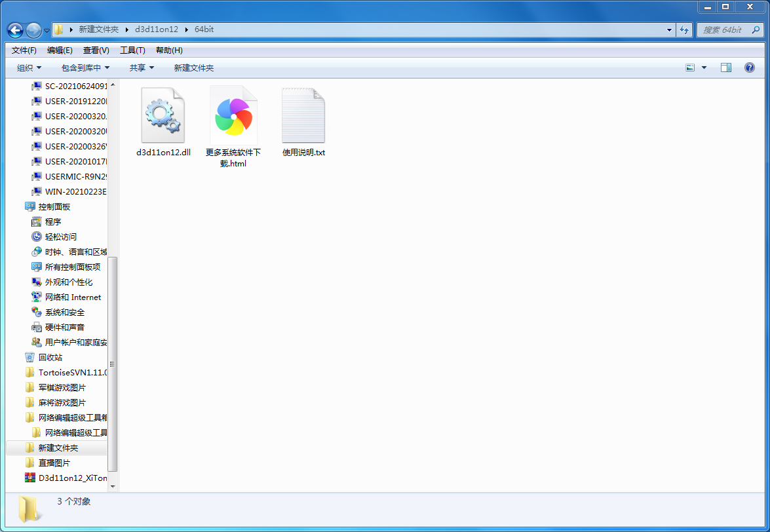Select the d3d11on12.dll file icon
This screenshot has width=770, height=532.
163,116
